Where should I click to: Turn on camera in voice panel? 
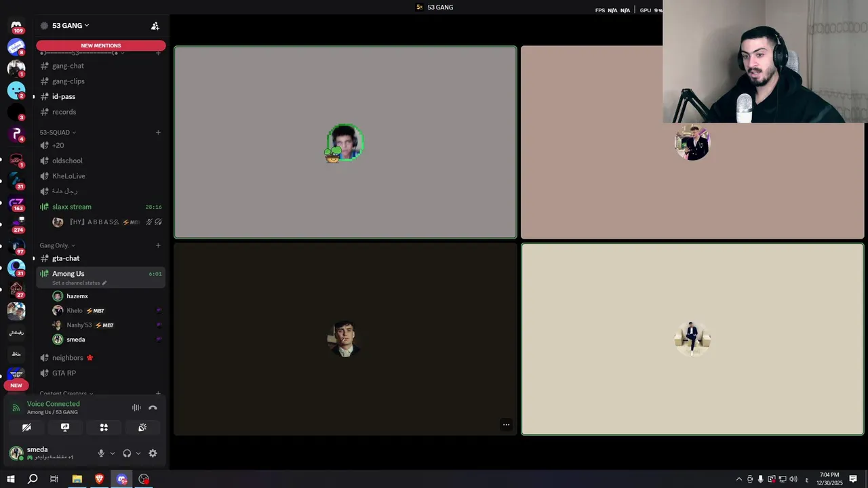26,428
